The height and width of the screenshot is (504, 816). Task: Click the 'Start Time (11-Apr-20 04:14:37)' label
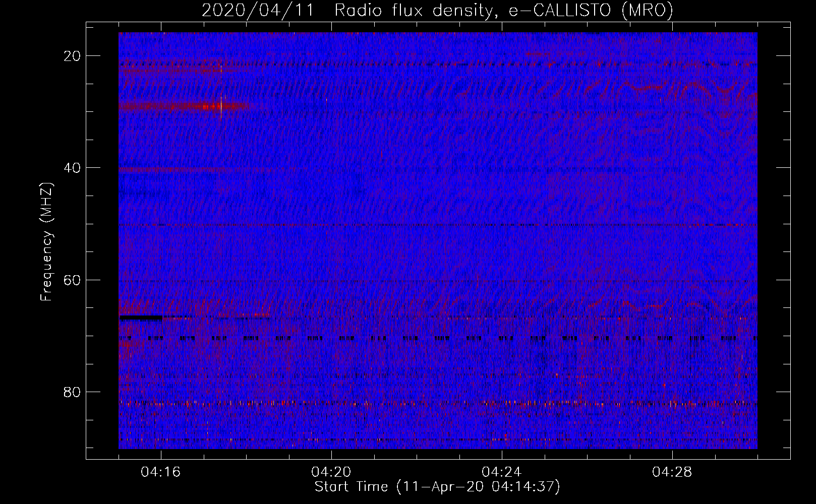pyautogui.click(x=437, y=487)
